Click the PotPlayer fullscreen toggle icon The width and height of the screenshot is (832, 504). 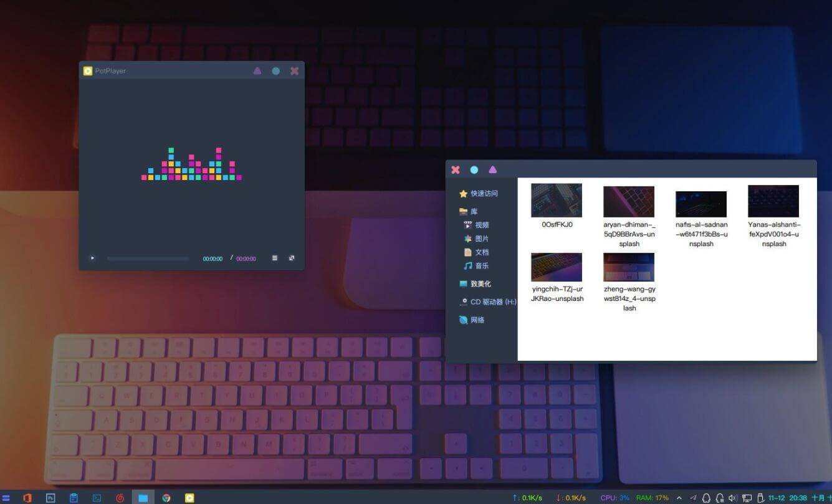[292, 258]
